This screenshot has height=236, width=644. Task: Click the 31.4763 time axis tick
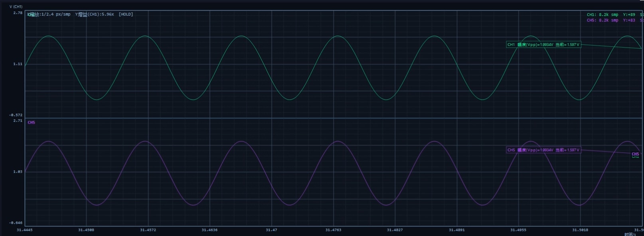333,230
